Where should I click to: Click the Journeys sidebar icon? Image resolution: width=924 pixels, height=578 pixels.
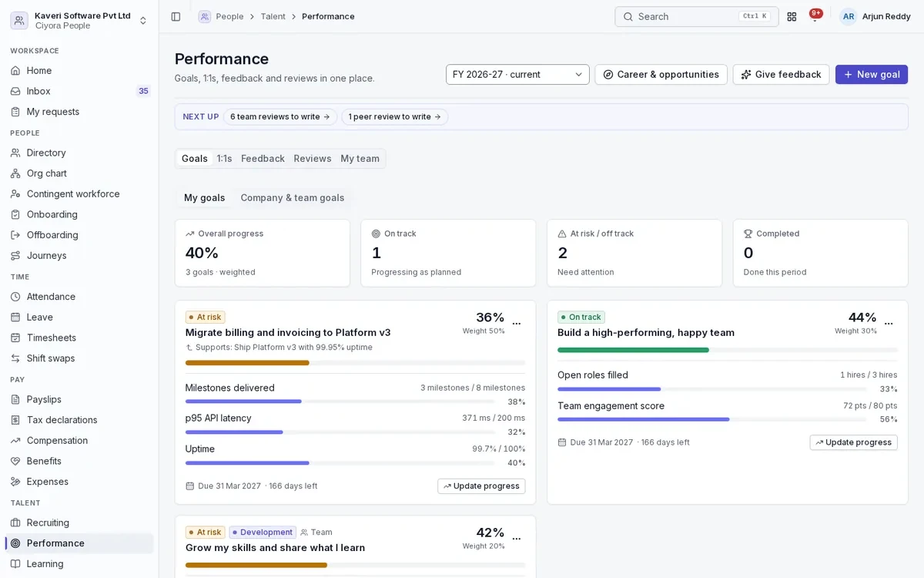[15, 255]
